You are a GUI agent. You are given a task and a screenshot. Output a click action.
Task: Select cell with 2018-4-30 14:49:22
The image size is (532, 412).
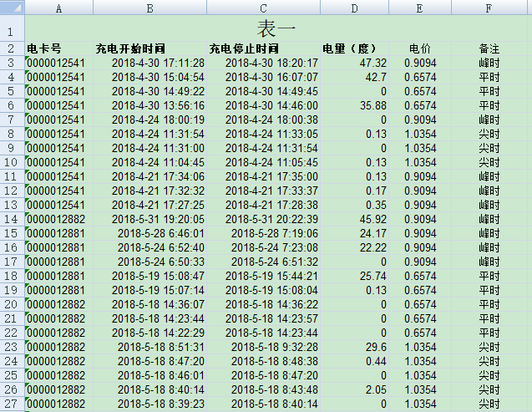pyautogui.click(x=149, y=91)
